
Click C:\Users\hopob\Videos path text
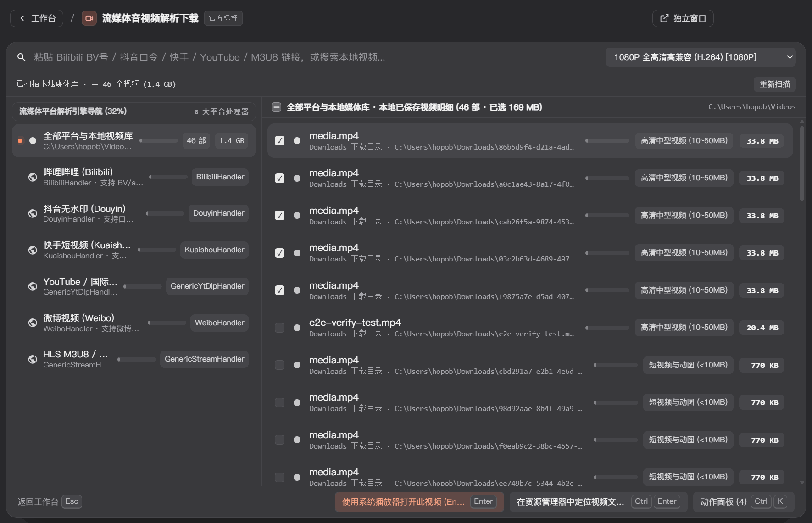[x=752, y=107]
